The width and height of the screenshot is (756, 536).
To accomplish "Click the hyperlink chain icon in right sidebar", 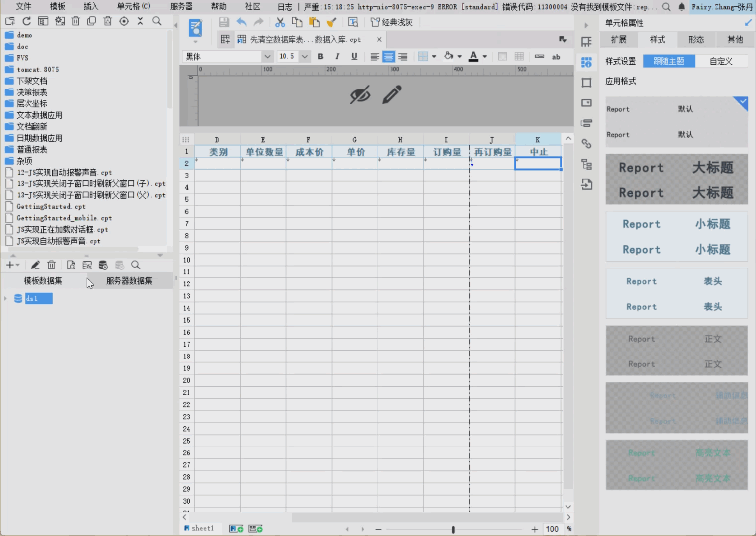I will click(587, 144).
